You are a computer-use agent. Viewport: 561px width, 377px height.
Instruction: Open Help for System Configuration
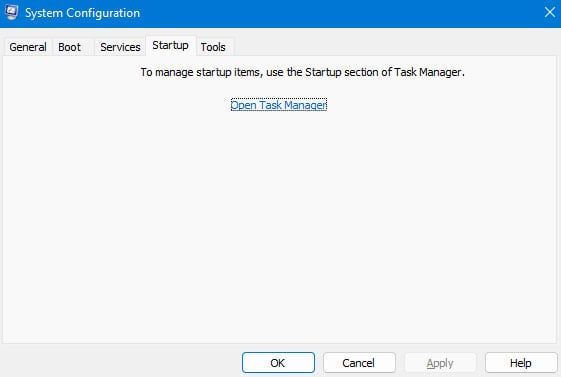click(x=521, y=363)
